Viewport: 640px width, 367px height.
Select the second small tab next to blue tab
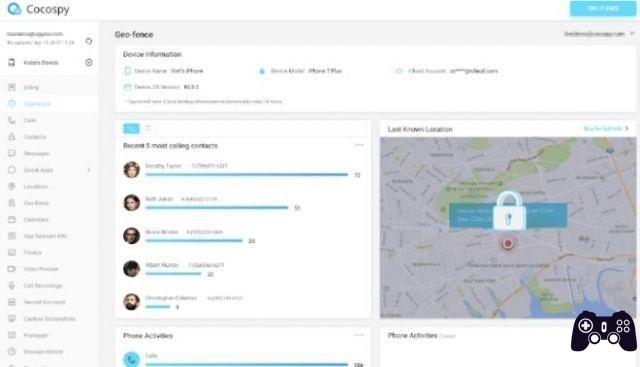(x=148, y=128)
